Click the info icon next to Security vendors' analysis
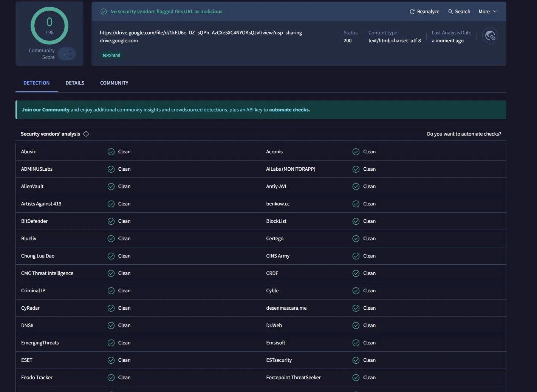This screenshot has height=392, width=537. [86, 134]
